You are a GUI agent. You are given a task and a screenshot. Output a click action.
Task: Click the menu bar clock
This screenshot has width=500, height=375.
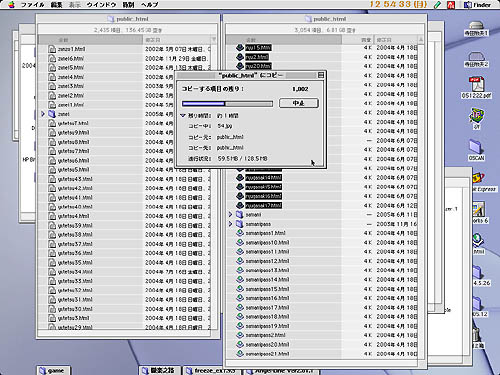point(398,4)
